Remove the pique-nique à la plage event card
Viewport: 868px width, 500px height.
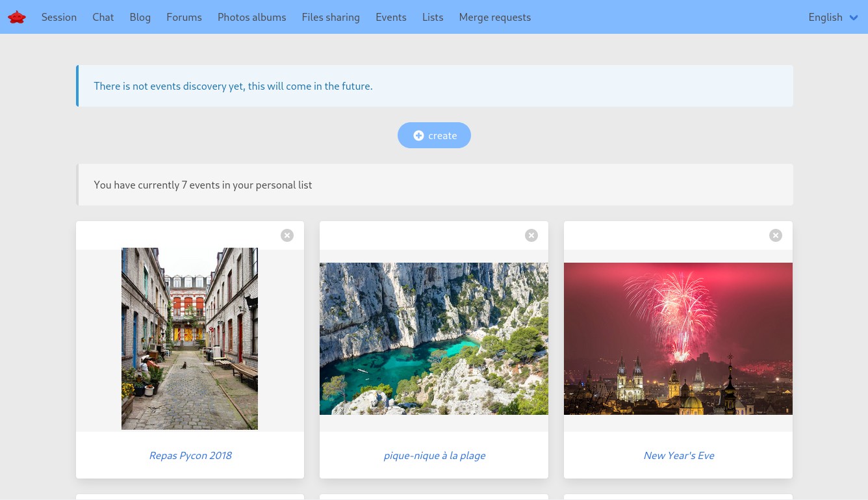pos(531,235)
